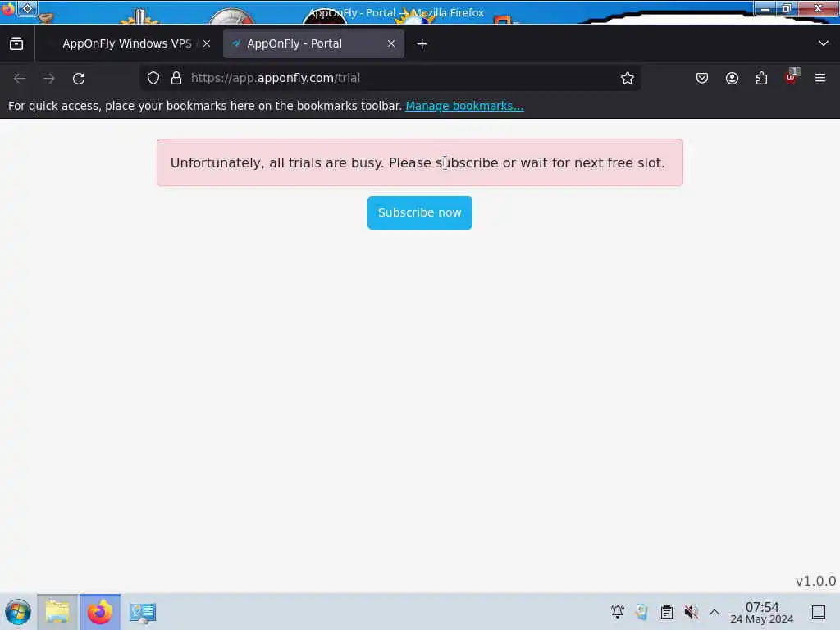
Task: Open the clock showing 07:54
Action: (762, 613)
